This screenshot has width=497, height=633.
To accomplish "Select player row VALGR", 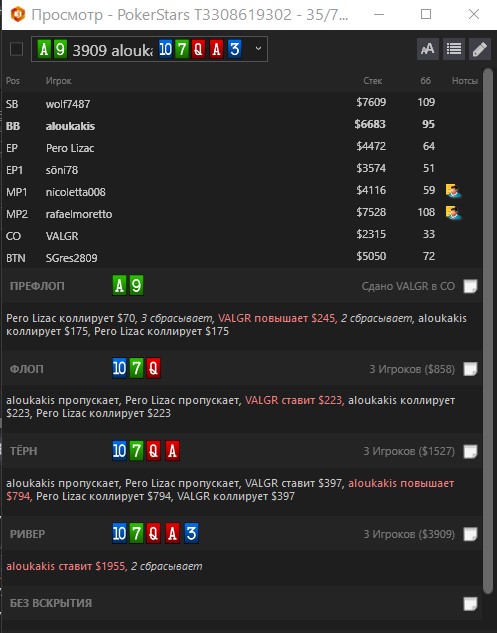I will click(242, 235).
